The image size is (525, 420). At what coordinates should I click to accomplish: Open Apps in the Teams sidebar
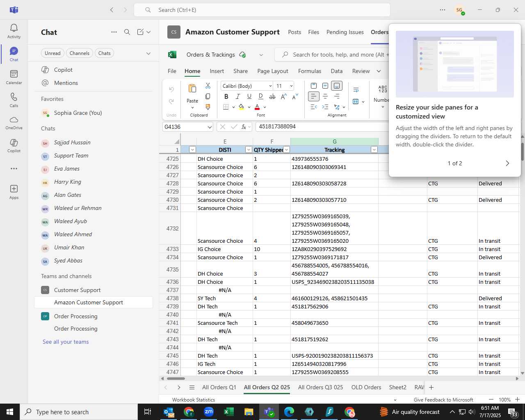tap(14, 192)
